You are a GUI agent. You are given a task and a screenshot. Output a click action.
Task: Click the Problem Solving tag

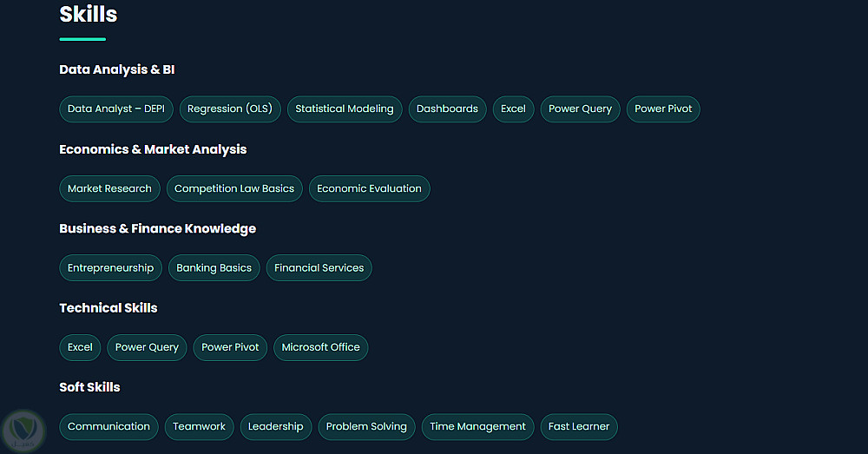coord(366,427)
